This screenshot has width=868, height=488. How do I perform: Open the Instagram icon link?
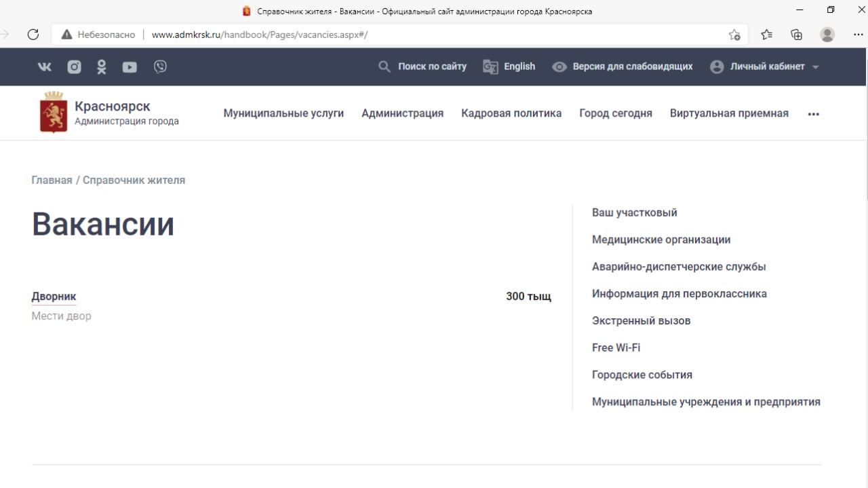coord(74,67)
